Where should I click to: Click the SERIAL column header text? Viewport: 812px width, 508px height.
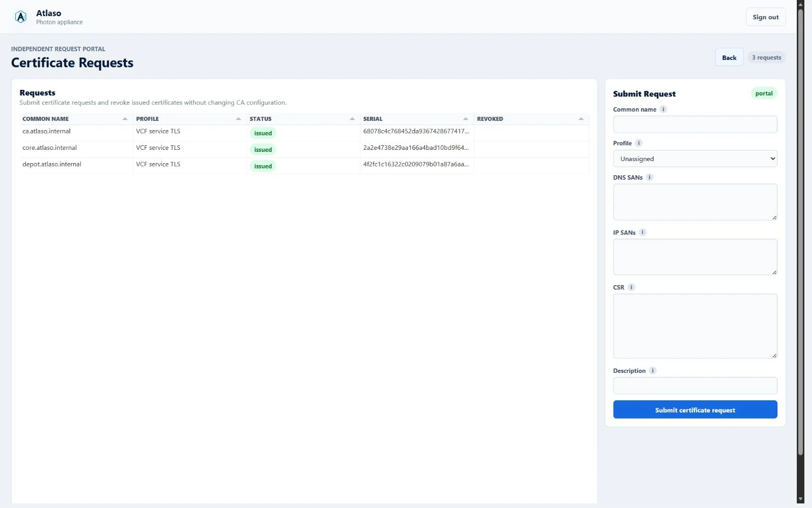pos(373,119)
